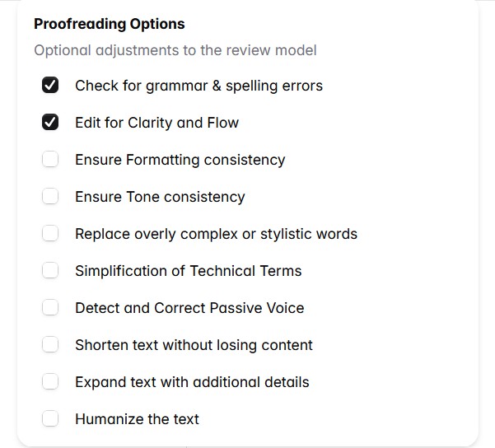The height and width of the screenshot is (448, 495).
Task: Enable the Ensure Formatting consistency checkbox
Action: click(50, 160)
